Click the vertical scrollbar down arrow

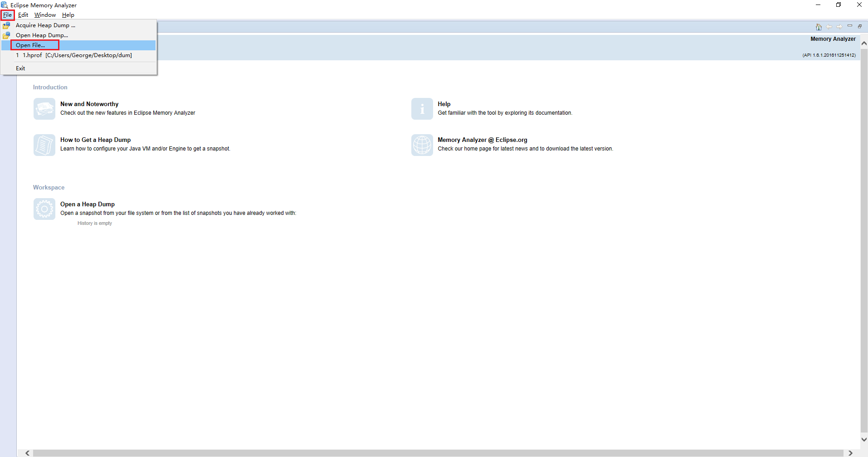tap(864, 439)
